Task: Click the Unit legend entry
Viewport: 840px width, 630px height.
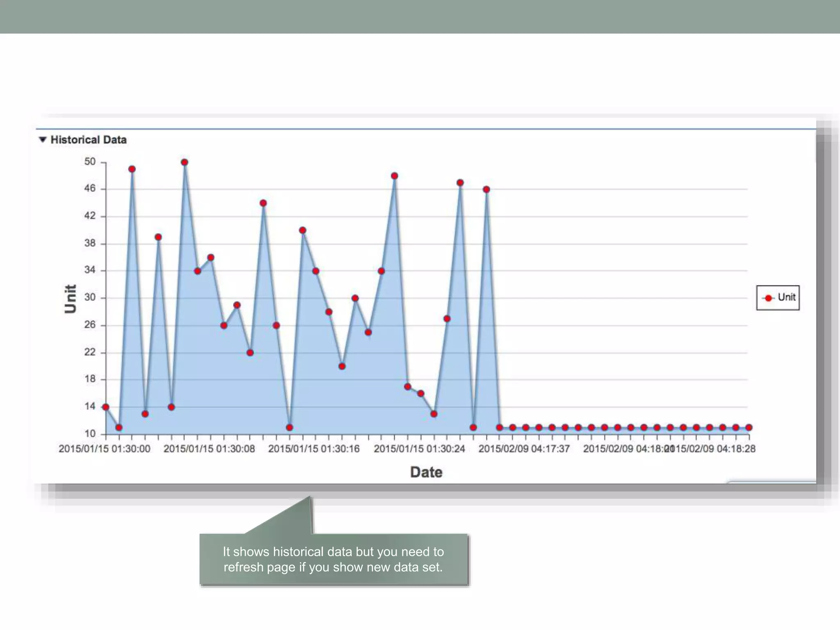Action: pyautogui.click(x=778, y=298)
